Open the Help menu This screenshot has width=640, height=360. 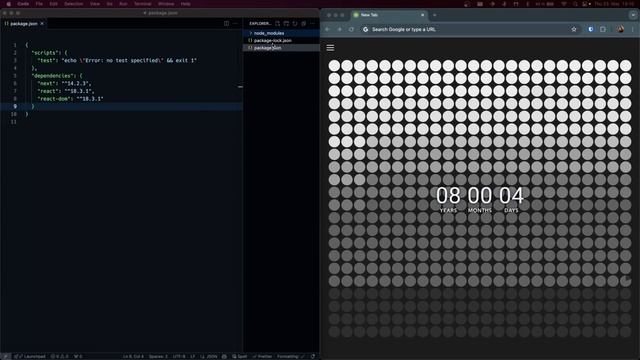pyautogui.click(x=185, y=4)
